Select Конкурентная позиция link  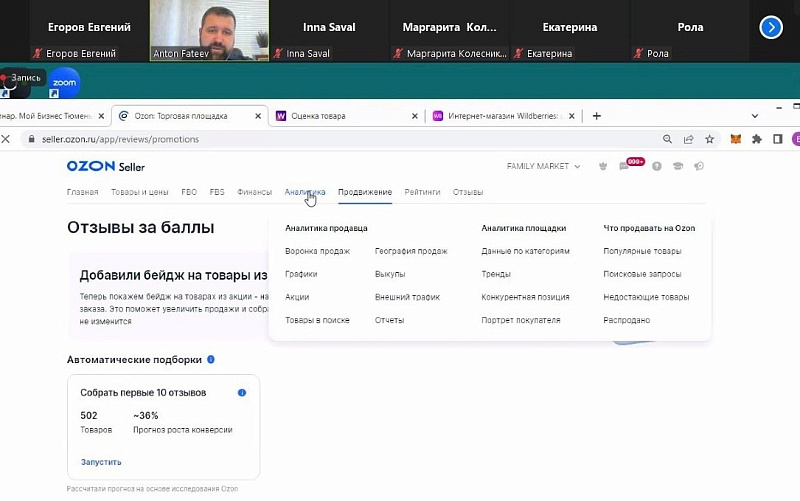[x=525, y=297]
